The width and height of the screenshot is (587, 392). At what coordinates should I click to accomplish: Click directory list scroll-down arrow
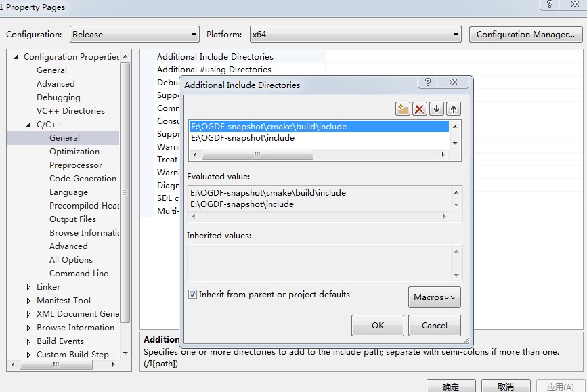coord(455,143)
